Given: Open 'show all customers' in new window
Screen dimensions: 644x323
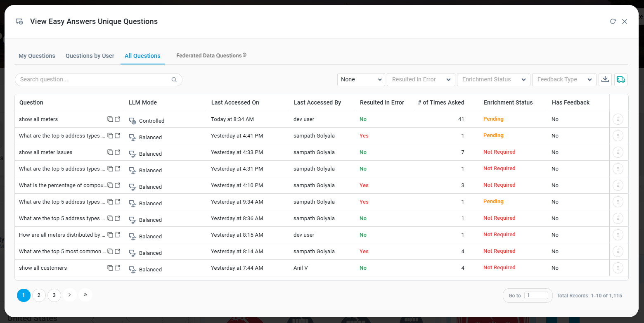Looking at the screenshot, I should 118,268.
